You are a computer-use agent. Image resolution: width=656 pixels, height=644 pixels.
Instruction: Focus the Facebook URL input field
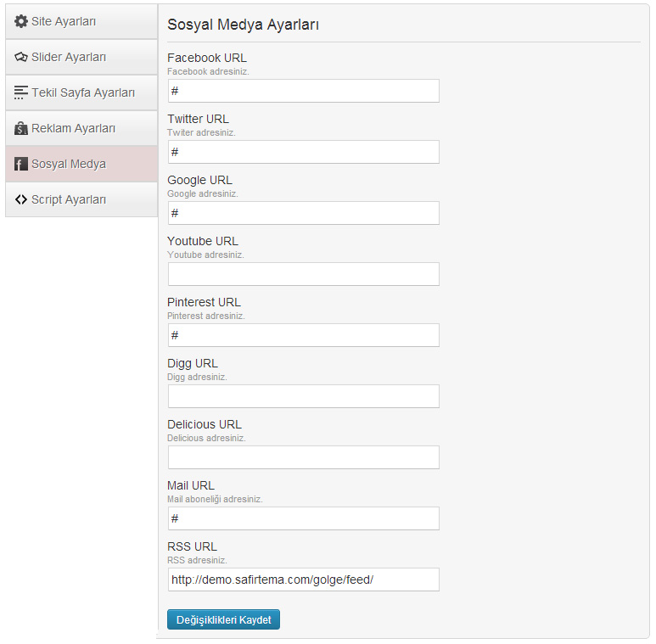tap(304, 91)
